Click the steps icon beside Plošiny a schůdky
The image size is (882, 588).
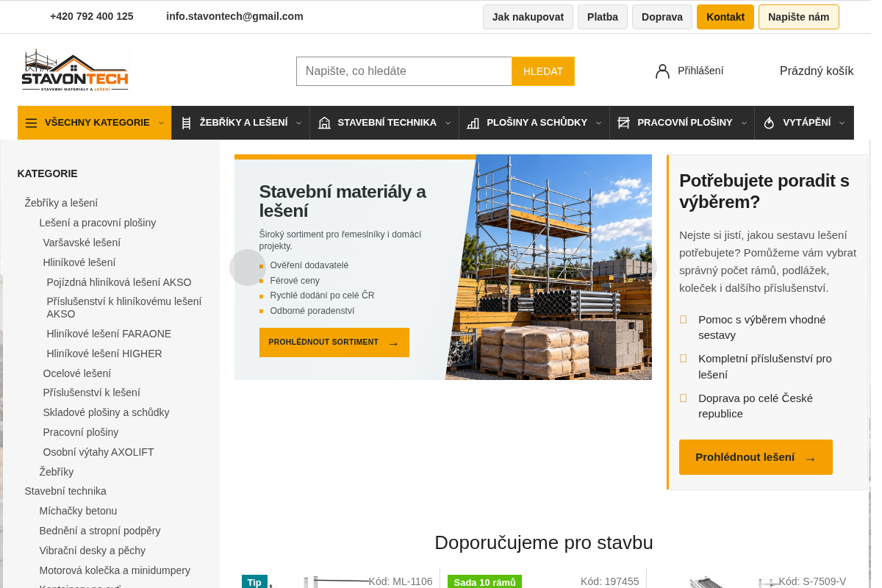(473, 123)
